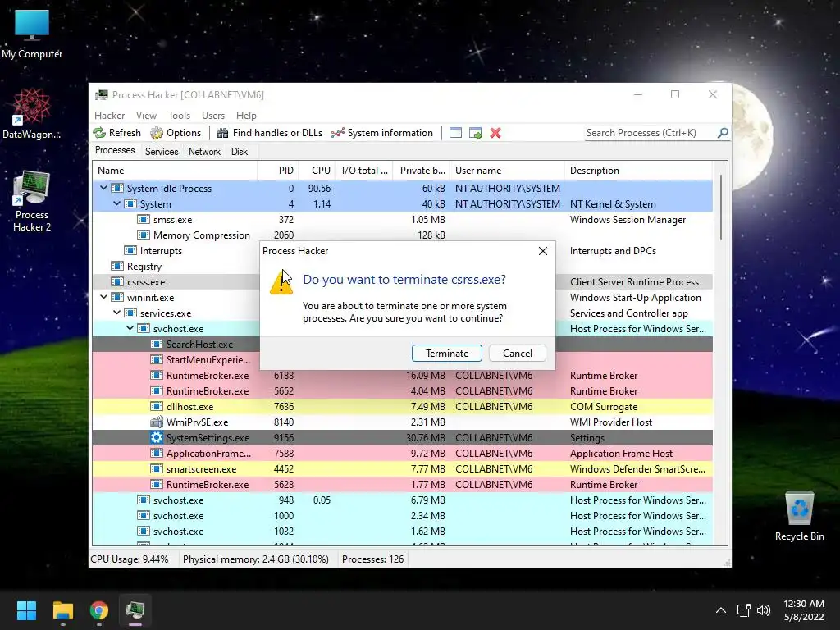Select dllhost.exe COM Surrogate row
Image resolution: width=840 pixels, height=630 pixels.
point(402,406)
